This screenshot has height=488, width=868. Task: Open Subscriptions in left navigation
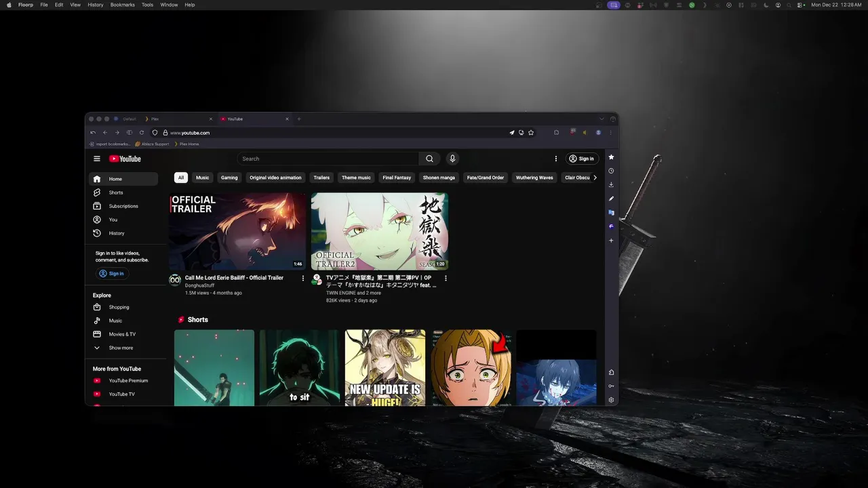[x=123, y=206]
